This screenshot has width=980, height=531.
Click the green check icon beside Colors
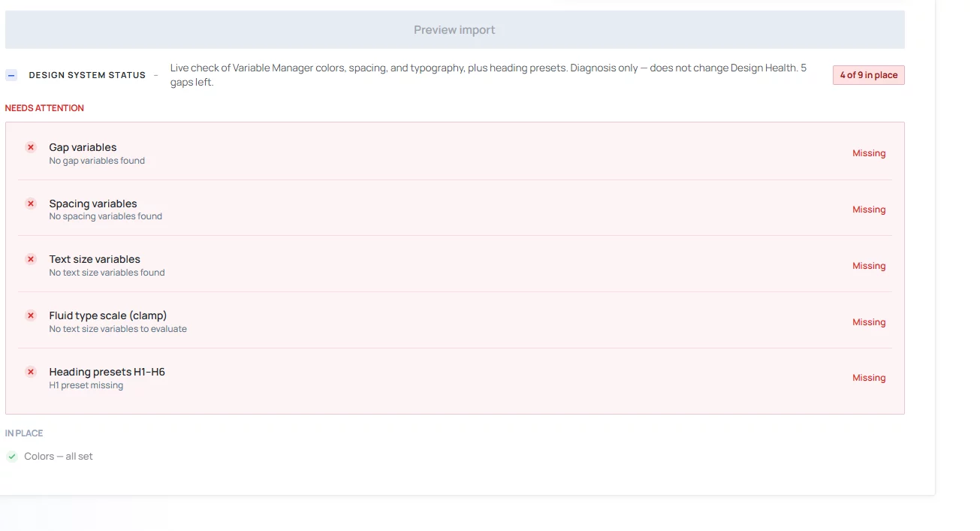12,457
